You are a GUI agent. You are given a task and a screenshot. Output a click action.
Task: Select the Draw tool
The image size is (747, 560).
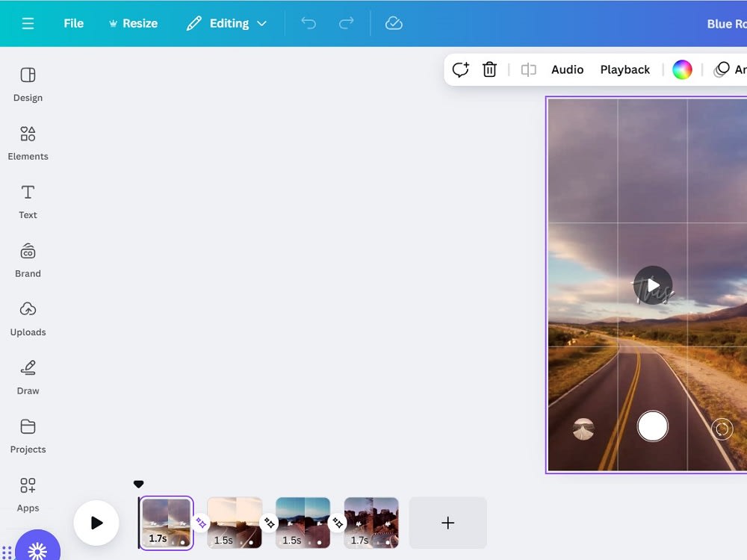pyautogui.click(x=28, y=378)
